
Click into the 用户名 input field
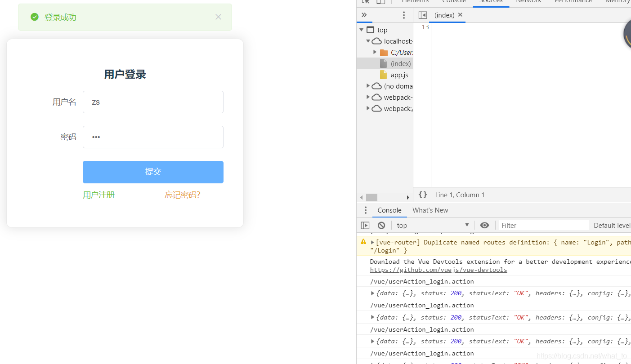[x=153, y=102]
